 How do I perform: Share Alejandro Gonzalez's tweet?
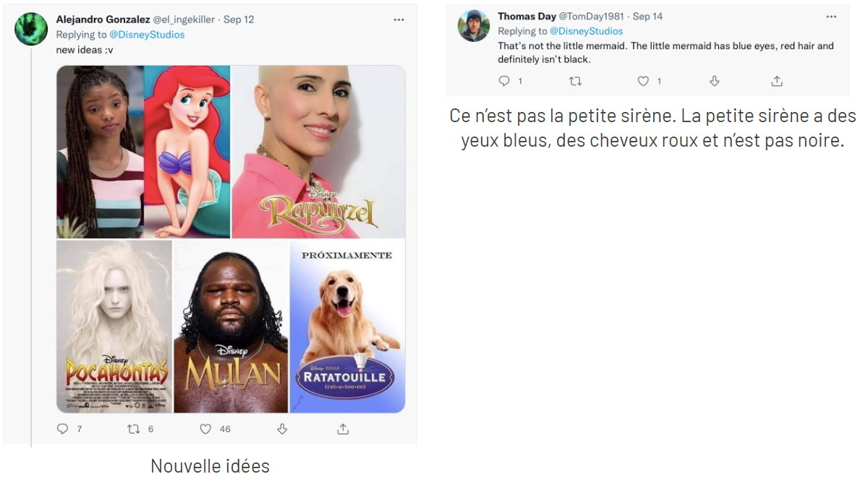click(343, 429)
